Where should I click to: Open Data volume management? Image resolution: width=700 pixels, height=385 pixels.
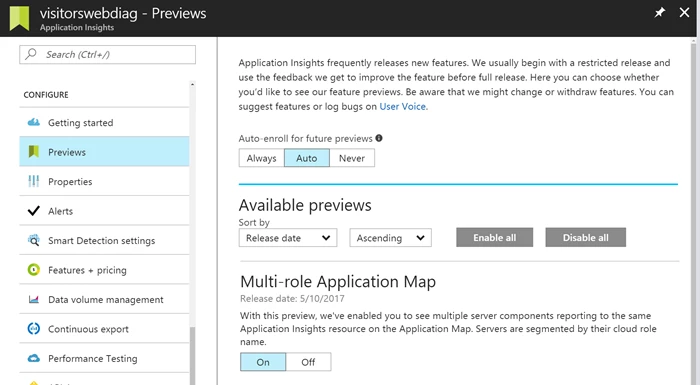(104, 299)
